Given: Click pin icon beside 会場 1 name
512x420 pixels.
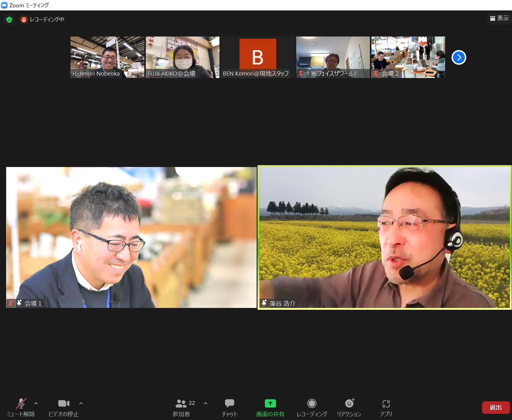Looking at the screenshot, I should coord(19,303).
